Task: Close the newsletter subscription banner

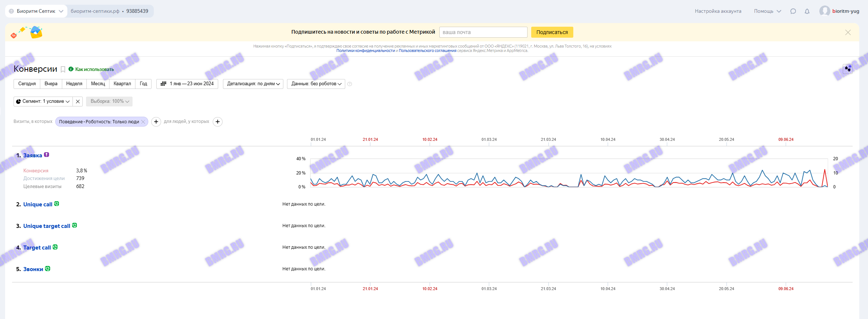Action: [x=848, y=33]
